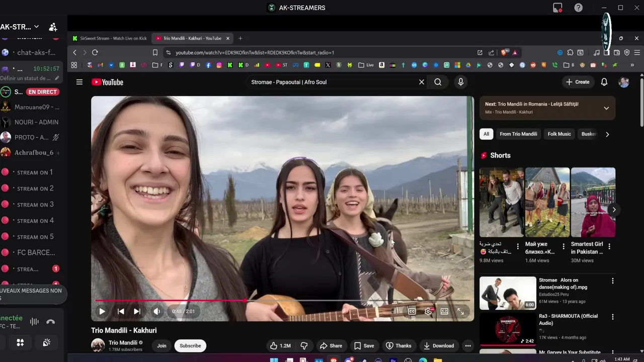This screenshot has height=362, width=644.
Task: Toggle noise suppression waveform icon
Action: (34, 322)
